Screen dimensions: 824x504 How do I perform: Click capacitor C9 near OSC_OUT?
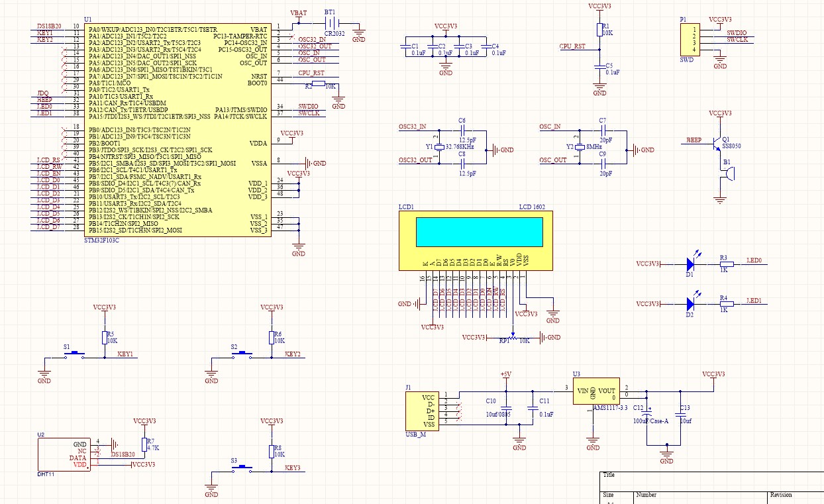(x=602, y=163)
